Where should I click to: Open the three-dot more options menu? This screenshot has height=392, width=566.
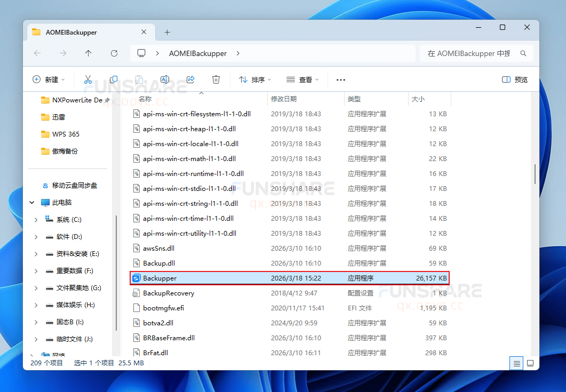[x=341, y=79]
